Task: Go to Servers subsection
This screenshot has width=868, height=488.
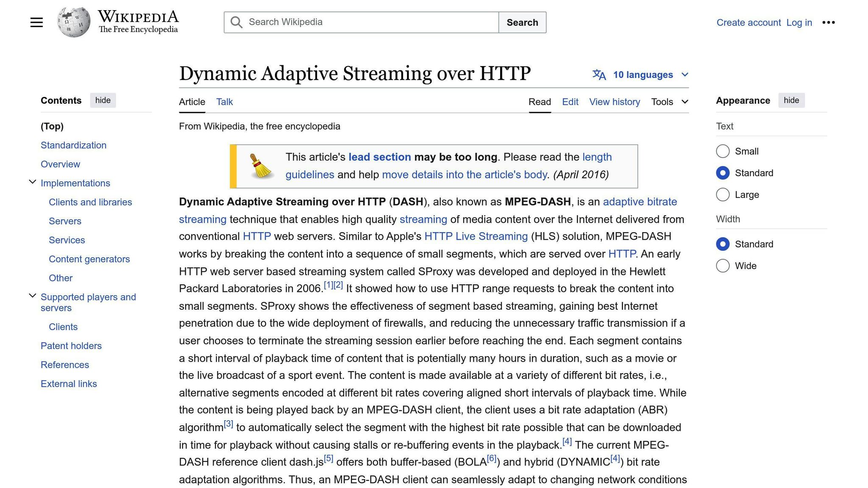Action: click(65, 221)
